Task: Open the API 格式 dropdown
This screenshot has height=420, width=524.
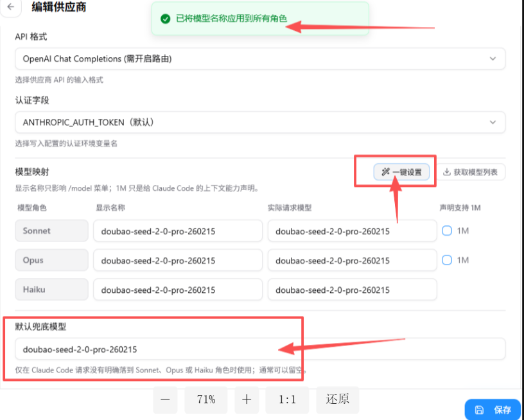Action: (x=260, y=59)
